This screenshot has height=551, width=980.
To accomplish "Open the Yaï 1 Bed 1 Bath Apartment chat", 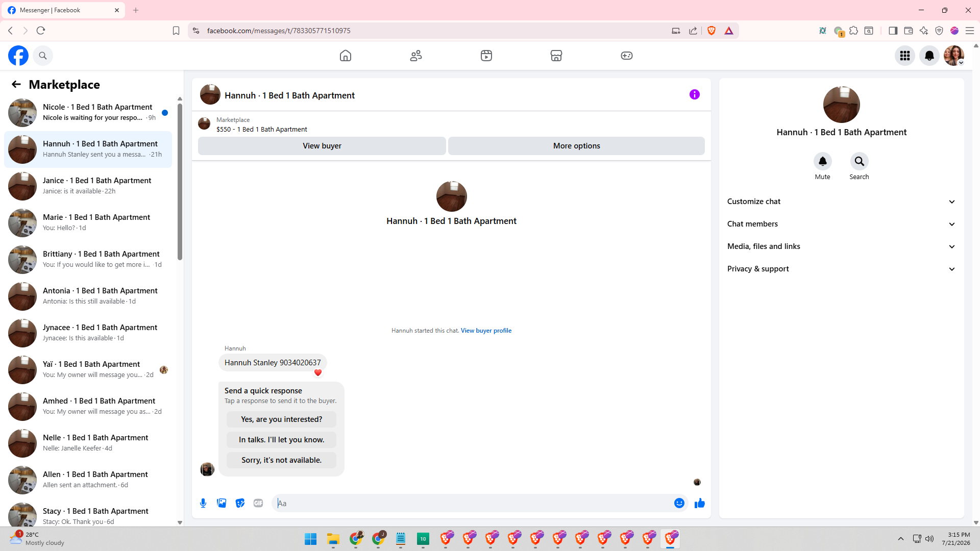I will [x=88, y=370].
